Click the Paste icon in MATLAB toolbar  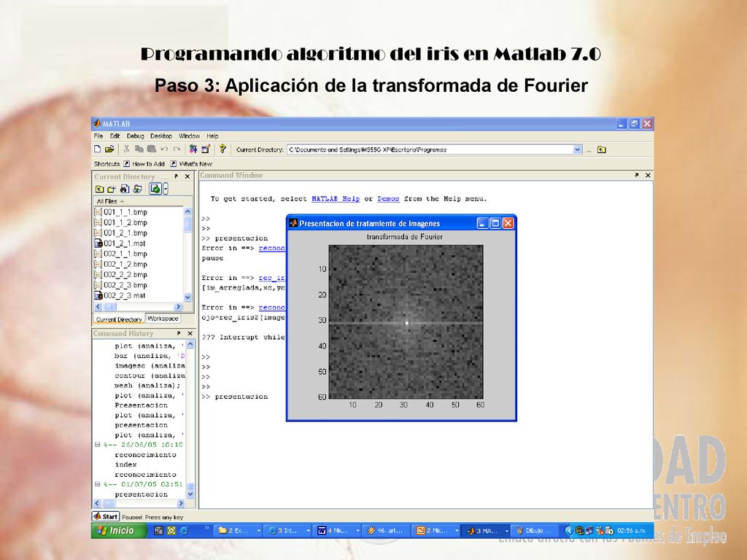point(152,149)
